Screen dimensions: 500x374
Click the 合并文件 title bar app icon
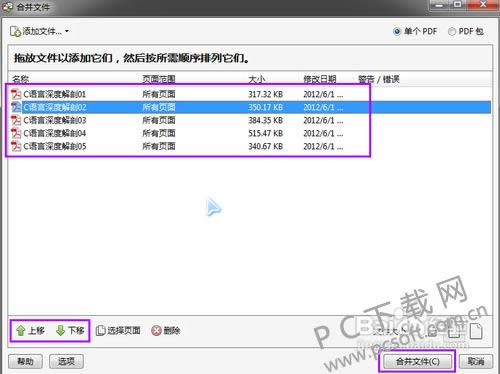7,7
